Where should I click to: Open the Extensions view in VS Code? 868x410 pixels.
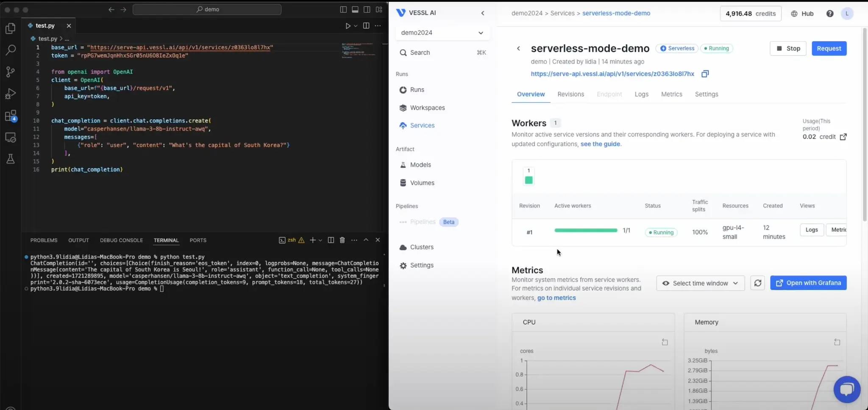[x=11, y=116]
